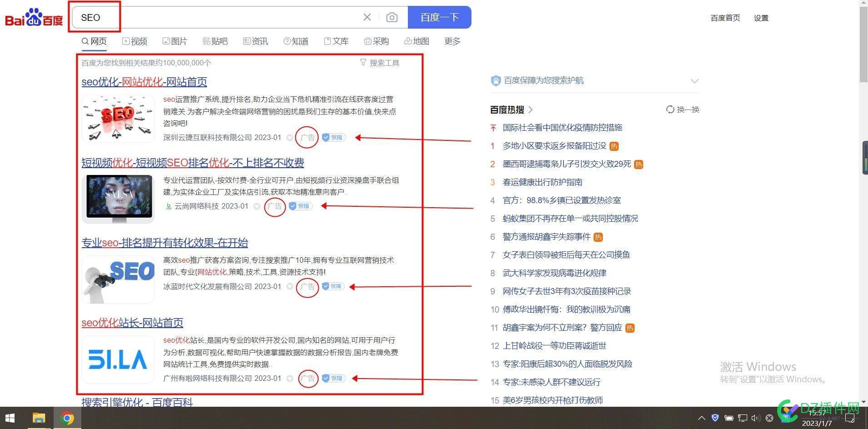Show hidden system tray icons

(702, 418)
